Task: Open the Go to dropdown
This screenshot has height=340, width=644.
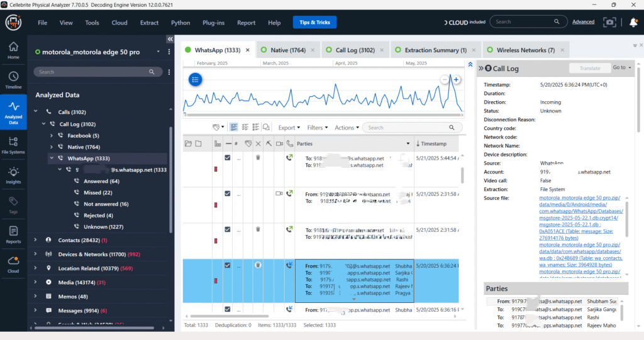Action: click(x=622, y=68)
